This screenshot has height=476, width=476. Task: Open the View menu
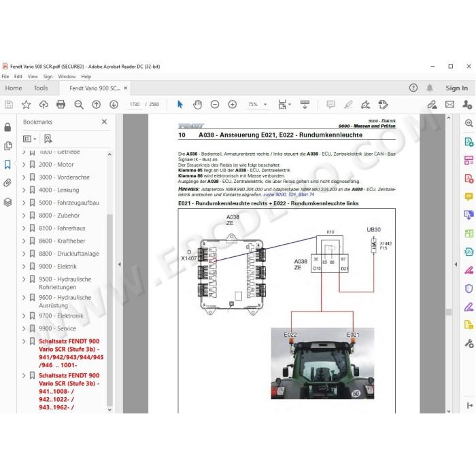click(33, 76)
